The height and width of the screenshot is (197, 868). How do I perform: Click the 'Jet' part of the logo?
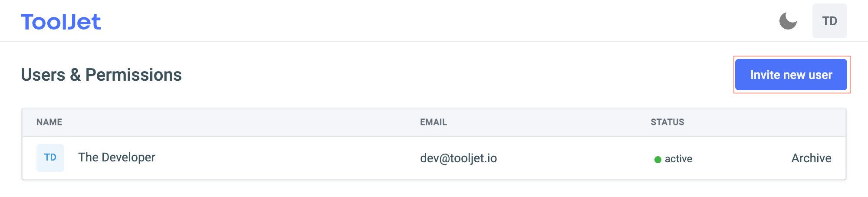point(83,22)
